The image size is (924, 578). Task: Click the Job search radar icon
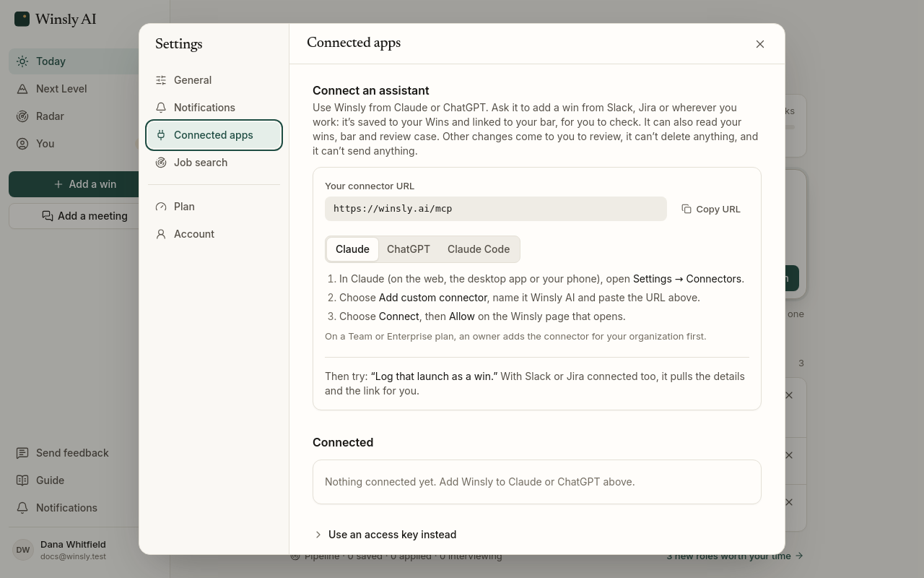point(161,163)
